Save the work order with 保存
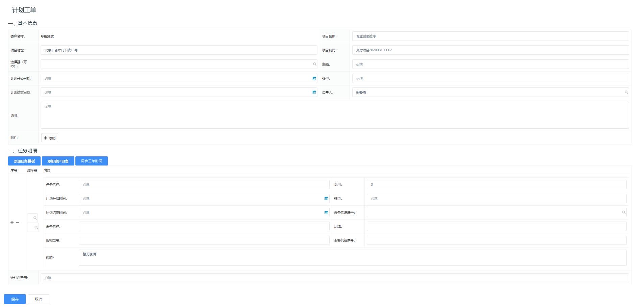This screenshot has height=307, width=644. pos(15,299)
